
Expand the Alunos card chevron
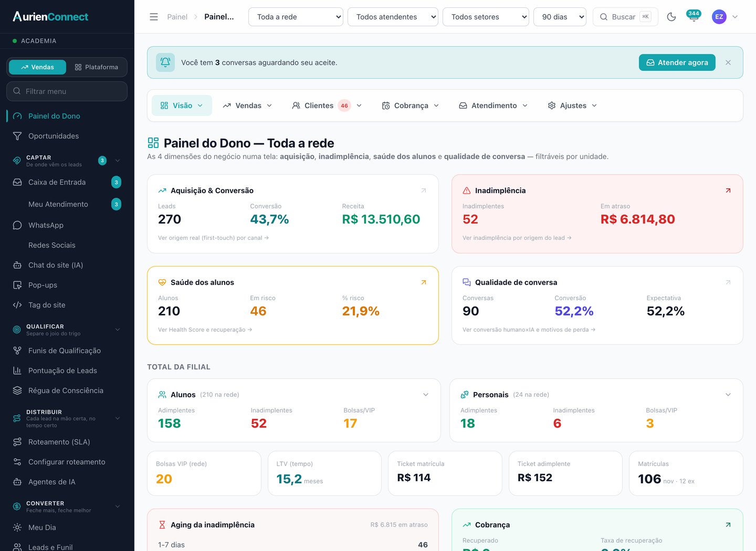click(426, 395)
